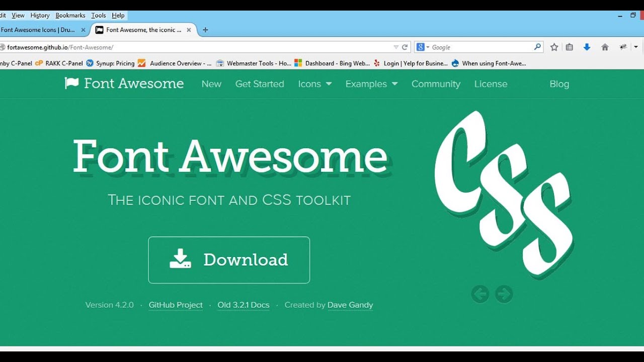The width and height of the screenshot is (644, 362).
Task: Open the History menu
Action: (x=39, y=15)
